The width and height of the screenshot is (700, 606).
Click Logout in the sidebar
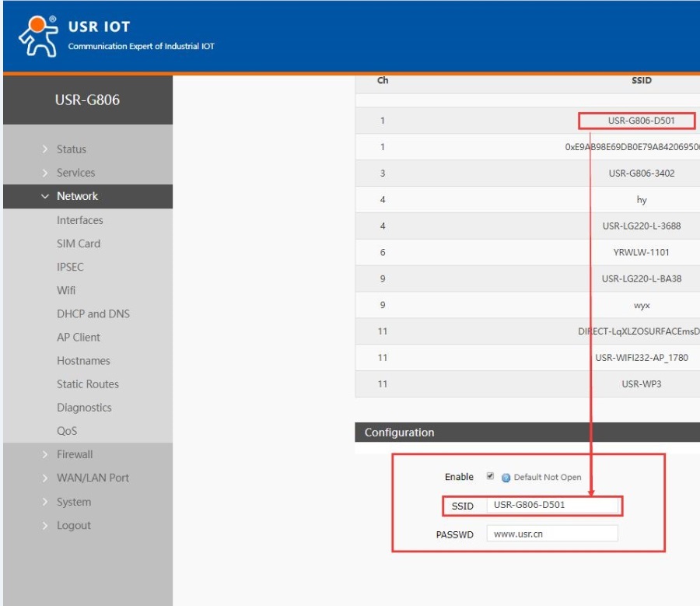point(74,526)
